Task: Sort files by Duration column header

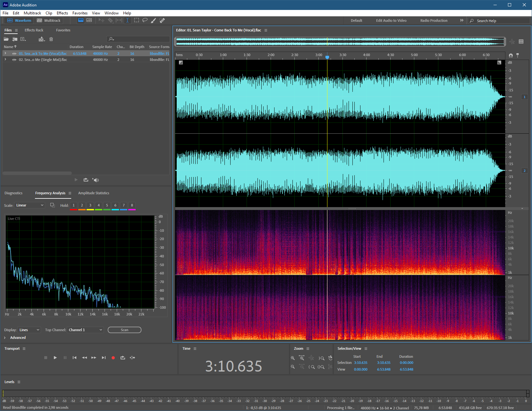Action: tap(76, 47)
